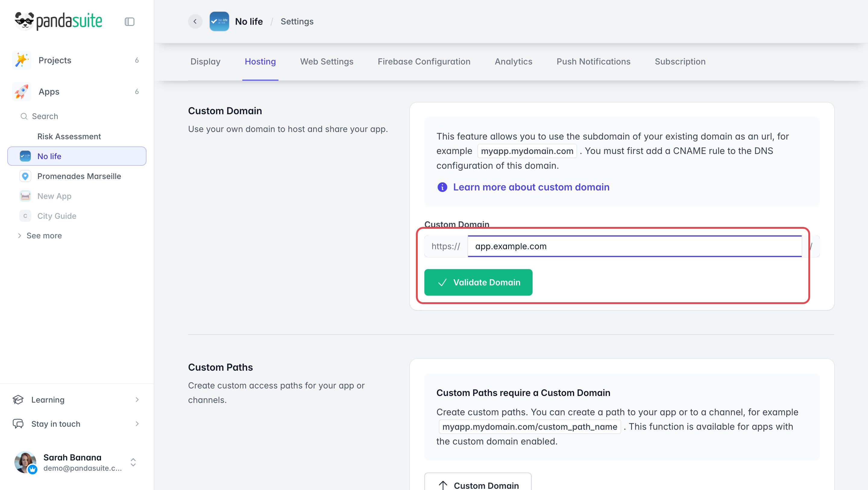Click the No life breadcrumb title
This screenshot has width=868, height=490.
coord(249,22)
